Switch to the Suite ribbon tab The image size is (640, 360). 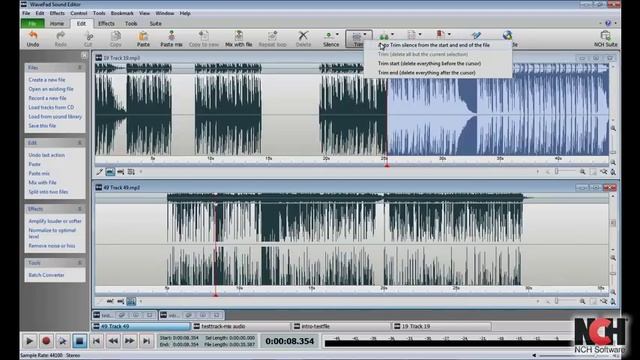[156, 24]
